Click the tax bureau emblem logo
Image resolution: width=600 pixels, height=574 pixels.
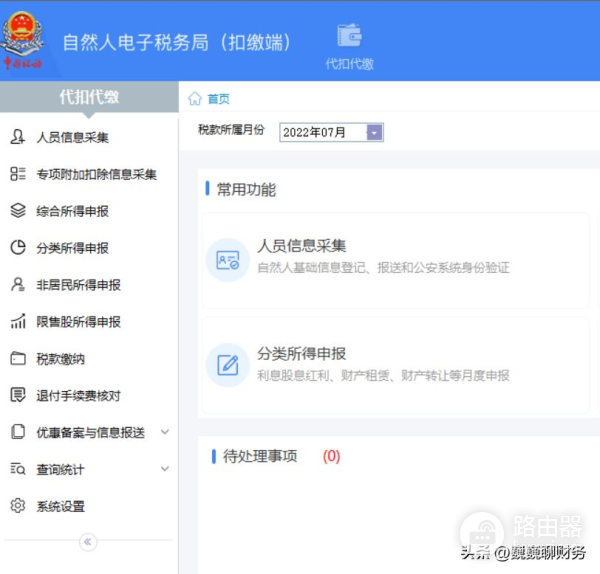pos(23,40)
